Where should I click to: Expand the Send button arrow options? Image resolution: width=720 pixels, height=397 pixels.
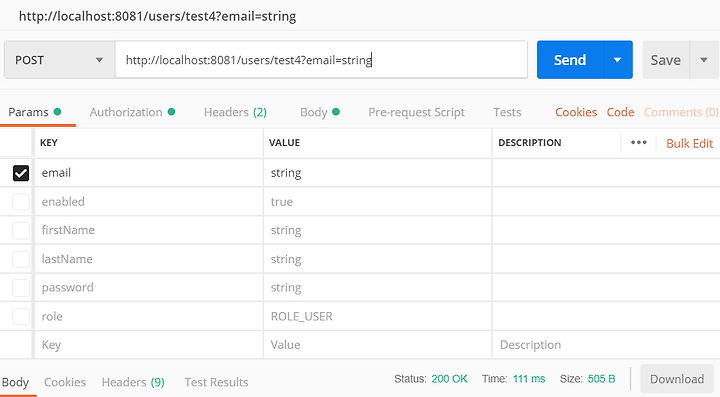tap(618, 60)
